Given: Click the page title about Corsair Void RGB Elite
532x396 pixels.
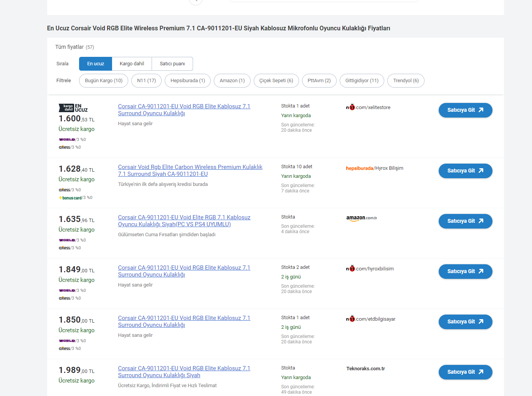Looking at the screenshot, I should [218, 28].
